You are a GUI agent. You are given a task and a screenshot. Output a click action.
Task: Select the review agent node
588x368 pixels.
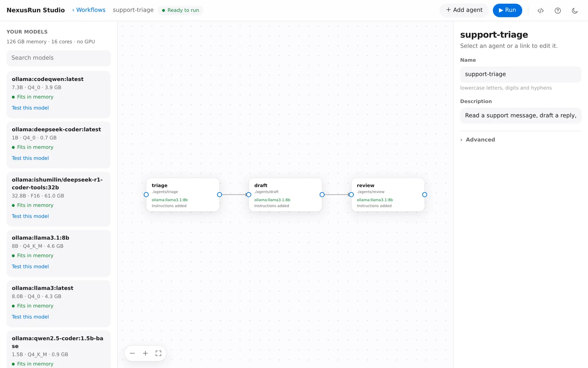click(388, 195)
